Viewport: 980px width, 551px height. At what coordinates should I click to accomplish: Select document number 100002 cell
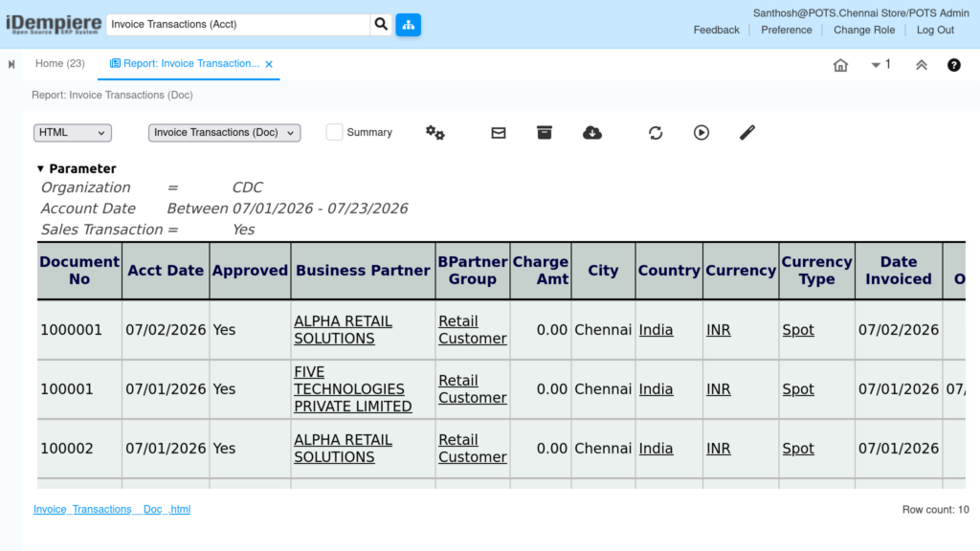(x=79, y=449)
